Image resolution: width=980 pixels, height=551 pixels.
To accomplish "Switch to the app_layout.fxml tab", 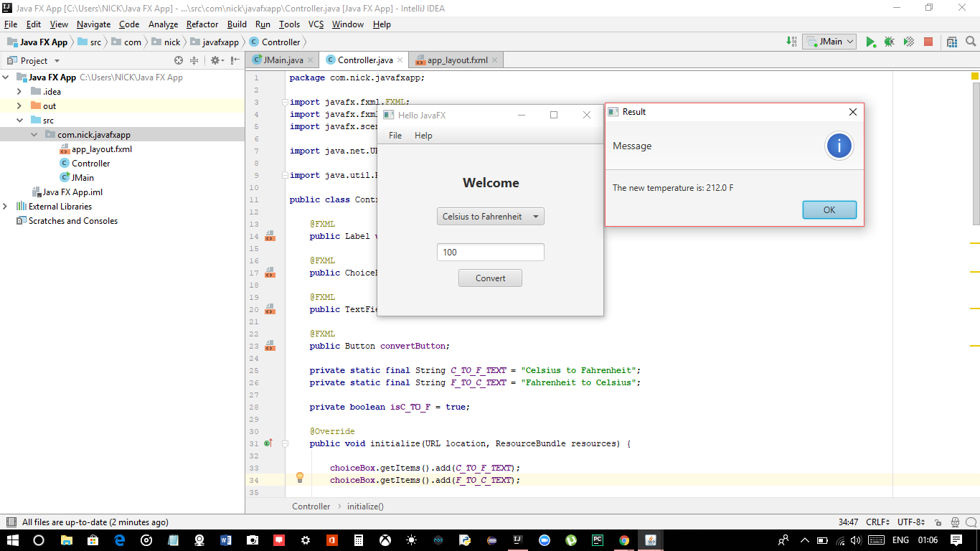I will coord(457,60).
